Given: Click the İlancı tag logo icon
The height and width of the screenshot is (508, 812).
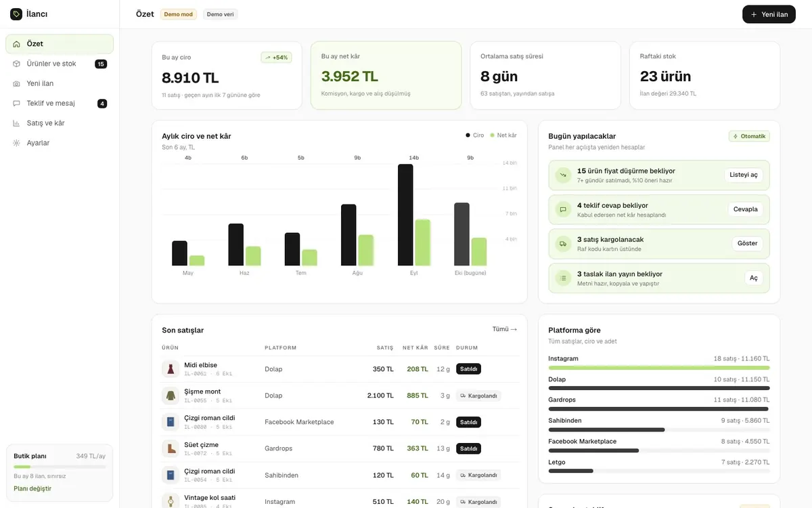Looking at the screenshot, I should [x=16, y=14].
